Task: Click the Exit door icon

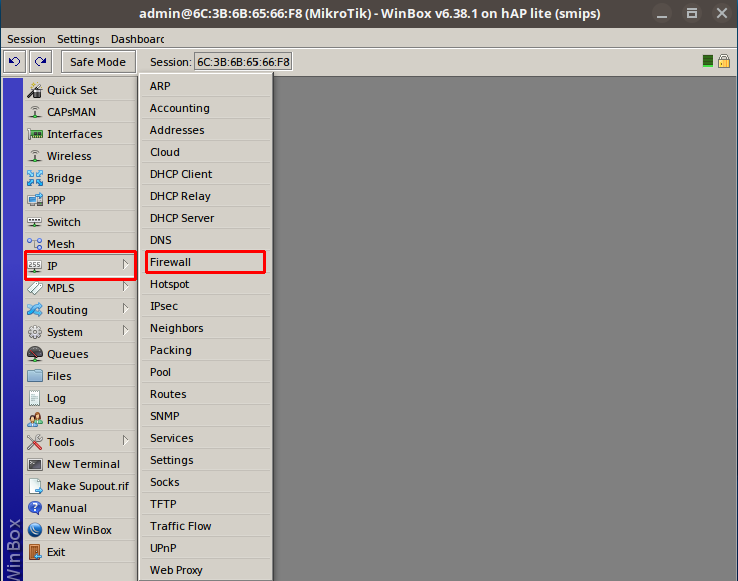Action: pos(35,552)
